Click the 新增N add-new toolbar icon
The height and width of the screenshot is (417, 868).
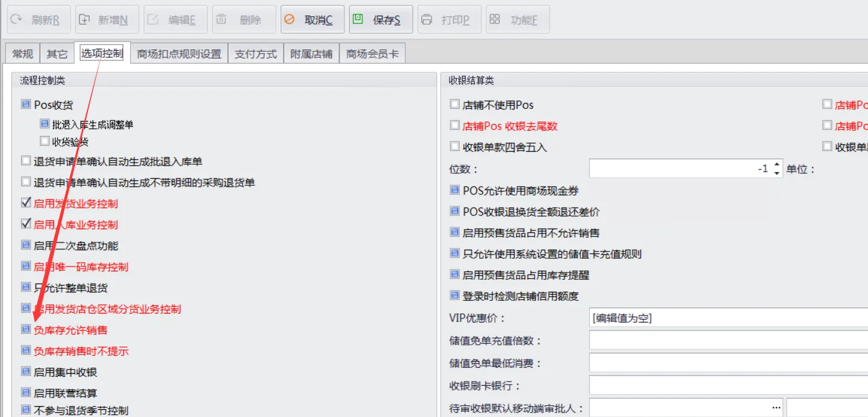click(x=85, y=20)
